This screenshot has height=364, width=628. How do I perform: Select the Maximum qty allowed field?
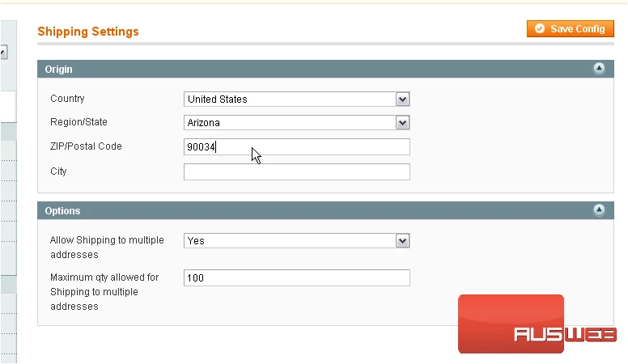pyautogui.click(x=297, y=278)
